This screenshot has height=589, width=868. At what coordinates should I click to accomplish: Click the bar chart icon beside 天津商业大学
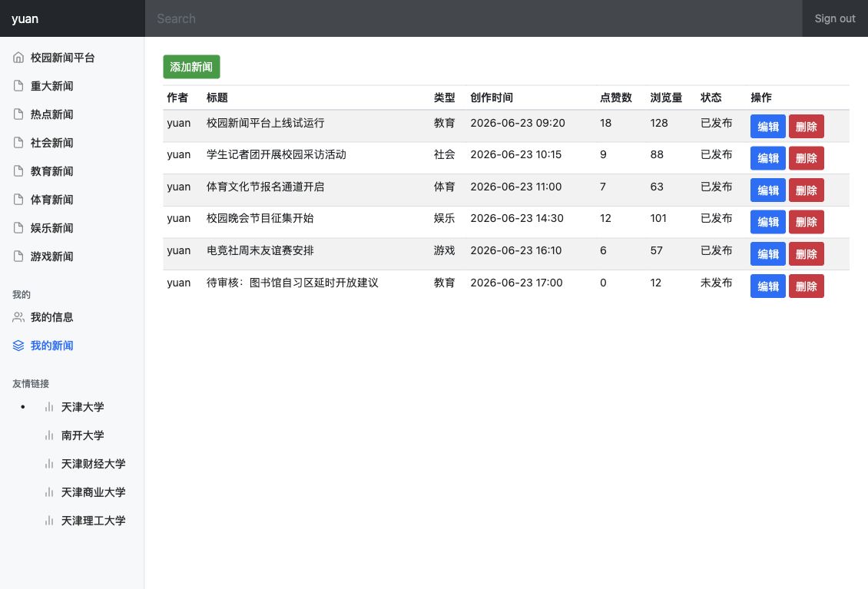pyautogui.click(x=49, y=492)
